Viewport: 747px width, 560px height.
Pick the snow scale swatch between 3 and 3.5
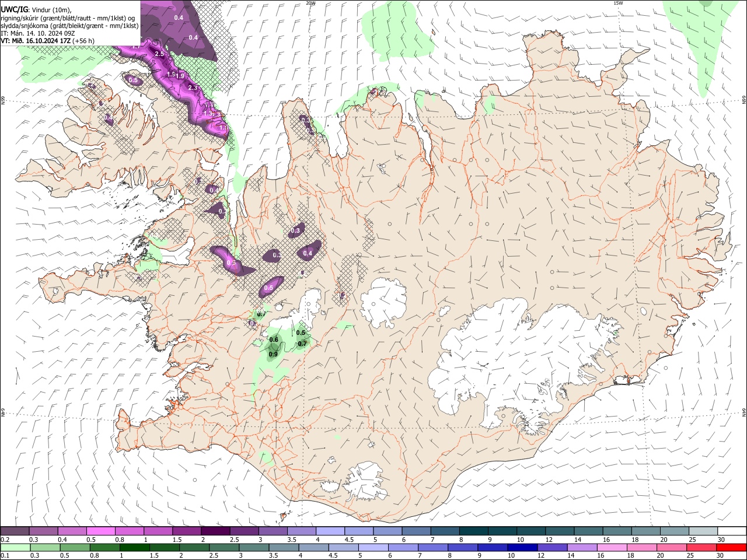[x=272, y=531]
